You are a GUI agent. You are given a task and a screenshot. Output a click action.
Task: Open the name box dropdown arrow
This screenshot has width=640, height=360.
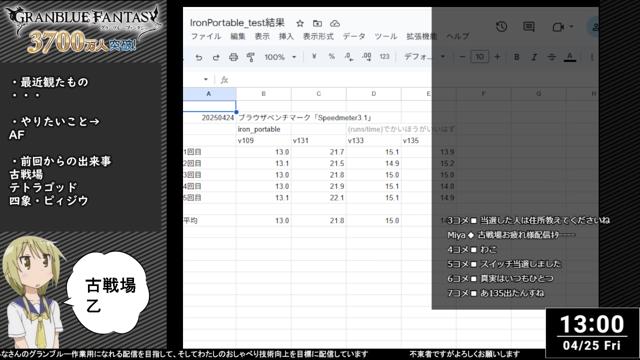(x=206, y=79)
